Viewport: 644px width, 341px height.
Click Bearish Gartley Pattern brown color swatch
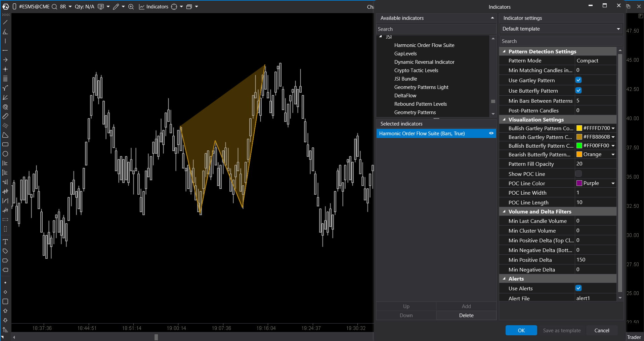(x=579, y=137)
